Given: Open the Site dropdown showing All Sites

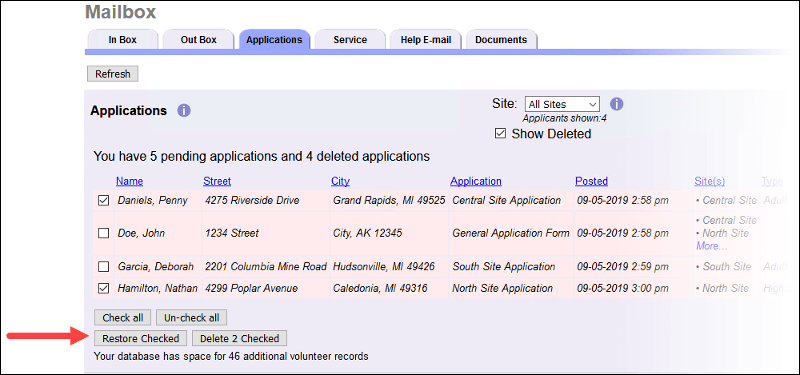Looking at the screenshot, I should [562, 104].
